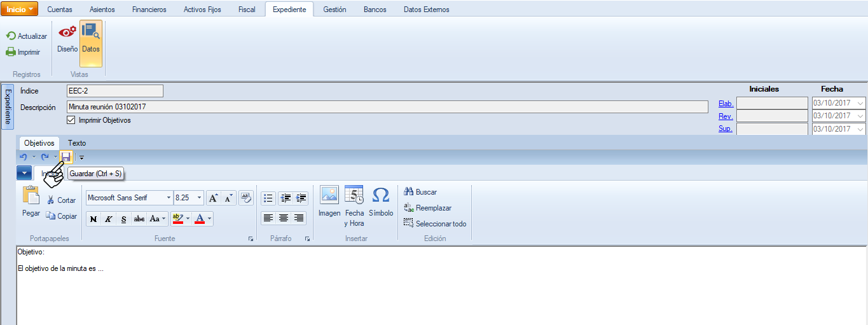Toggle the Imprimir Objetivos checkbox
The image size is (868, 325).
coord(71,120)
